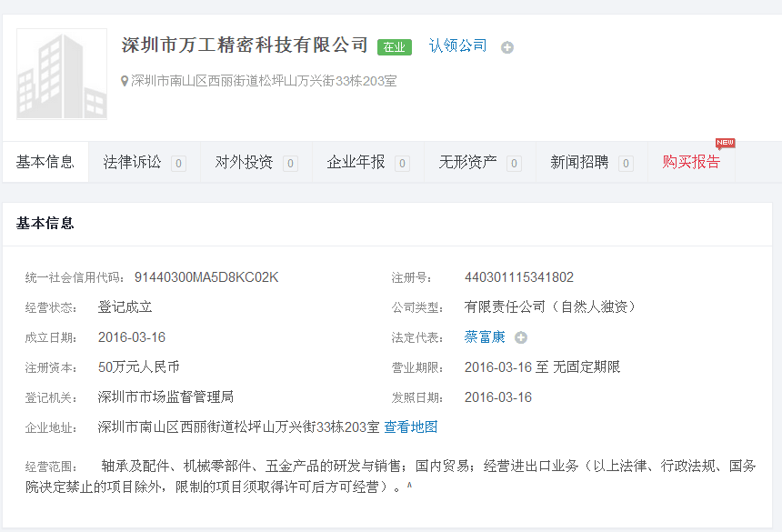View the 新闻招聘 tab
Screen dimensions: 782x532
coord(579,163)
